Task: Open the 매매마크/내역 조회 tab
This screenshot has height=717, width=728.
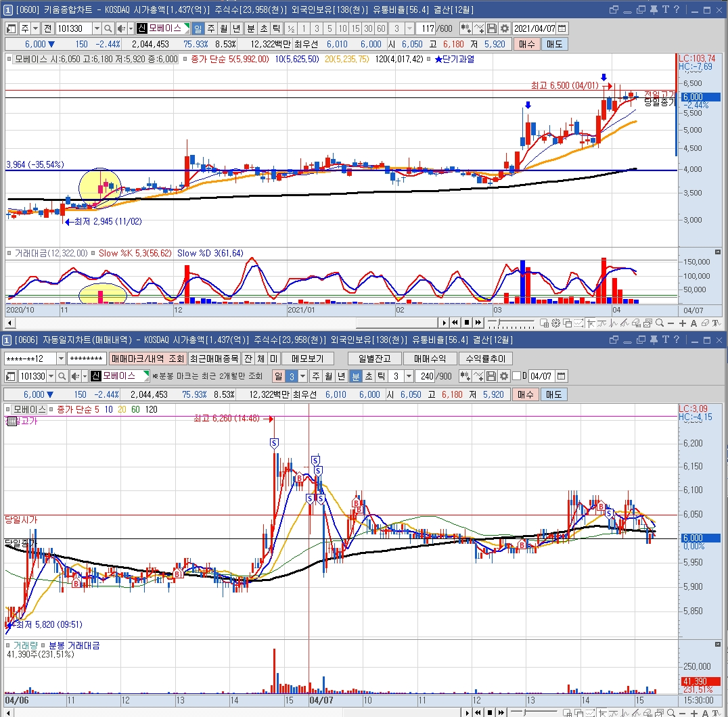Action: pos(147,358)
